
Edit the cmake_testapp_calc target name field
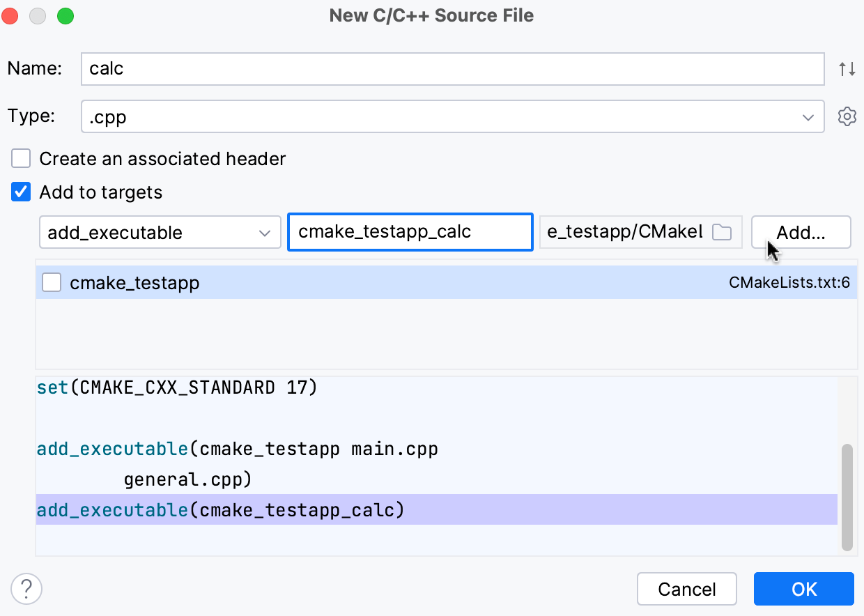click(410, 232)
